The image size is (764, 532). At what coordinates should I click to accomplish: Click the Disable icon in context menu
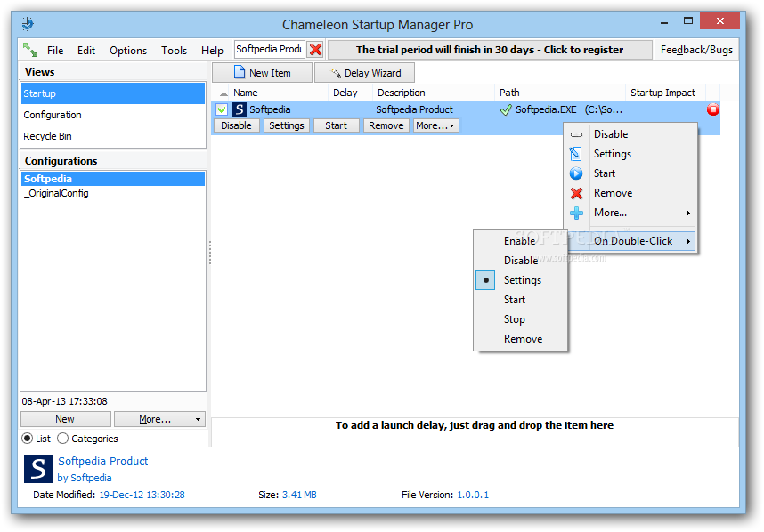pyautogui.click(x=576, y=134)
